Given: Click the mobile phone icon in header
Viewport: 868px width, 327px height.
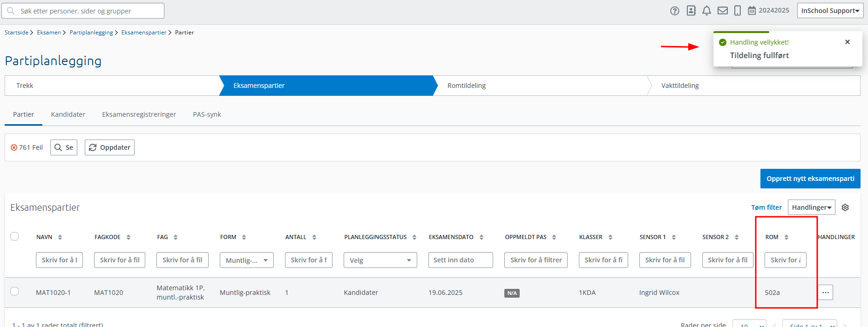Looking at the screenshot, I should coord(737,11).
